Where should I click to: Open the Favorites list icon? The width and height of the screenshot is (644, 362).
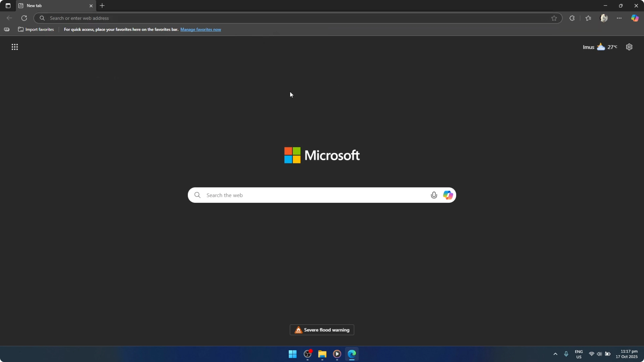click(x=588, y=18)
